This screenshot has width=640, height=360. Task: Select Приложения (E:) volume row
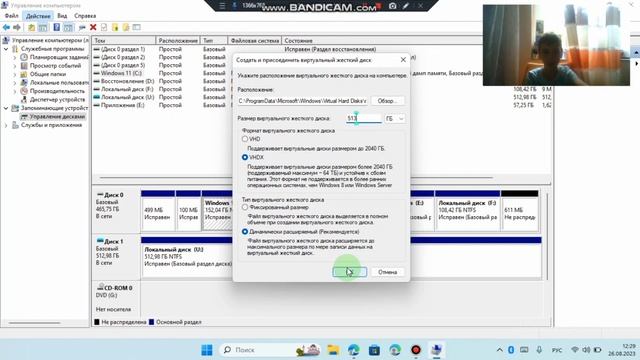pyautogui.click(x=119, y=105)
